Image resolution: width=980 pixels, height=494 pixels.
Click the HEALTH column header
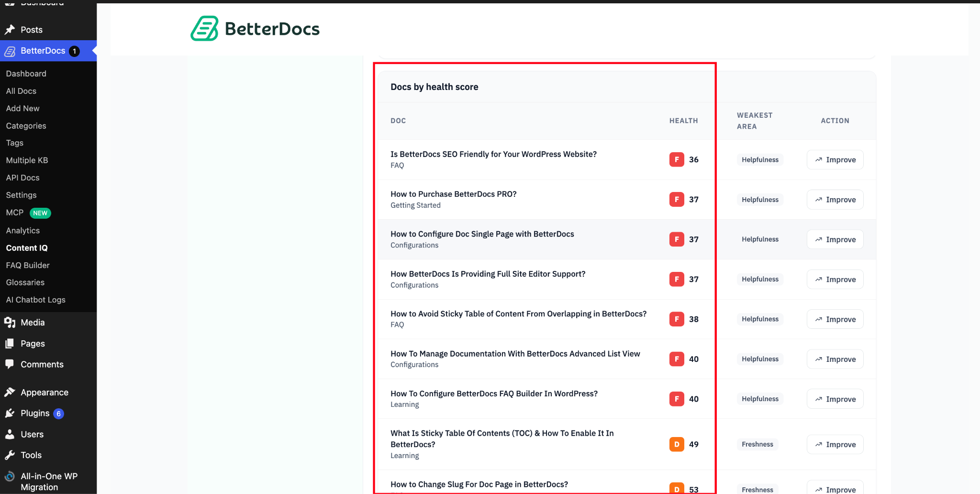pyautogui.click(x=683, y=121)
